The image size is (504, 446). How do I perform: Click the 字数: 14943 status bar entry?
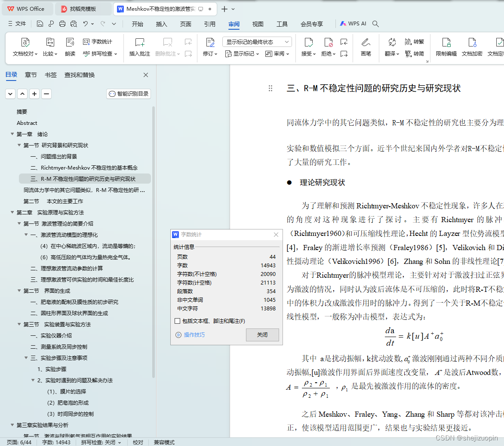[x=56, y=443]
